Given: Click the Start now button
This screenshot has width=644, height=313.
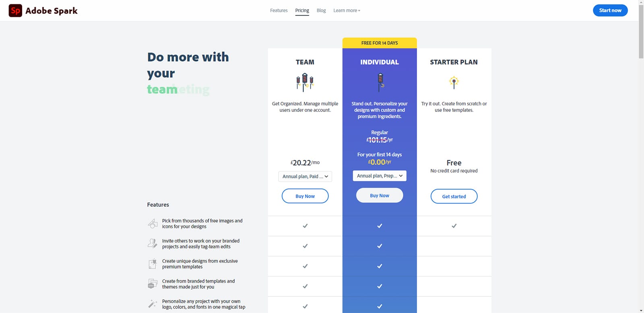Looking at the screenshot, I should coord(610,10).
